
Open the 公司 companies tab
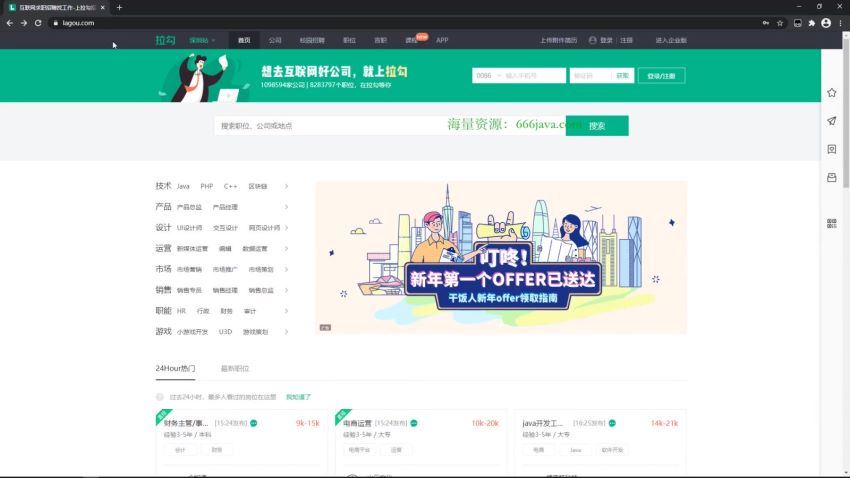pos(275,41)
